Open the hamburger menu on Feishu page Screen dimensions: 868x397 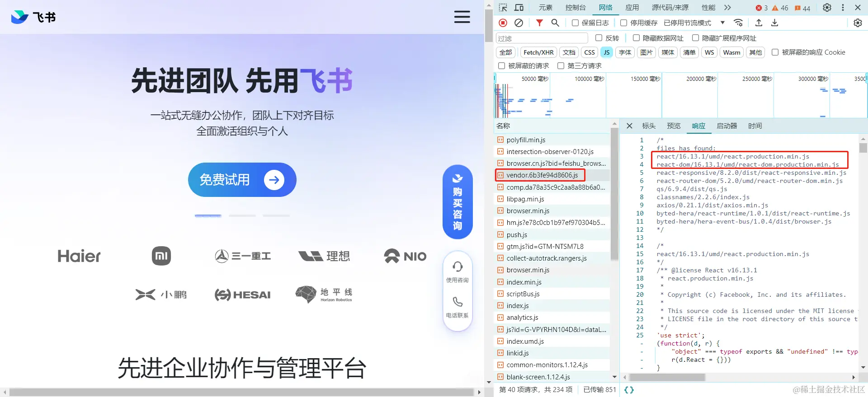pos(462,17)
